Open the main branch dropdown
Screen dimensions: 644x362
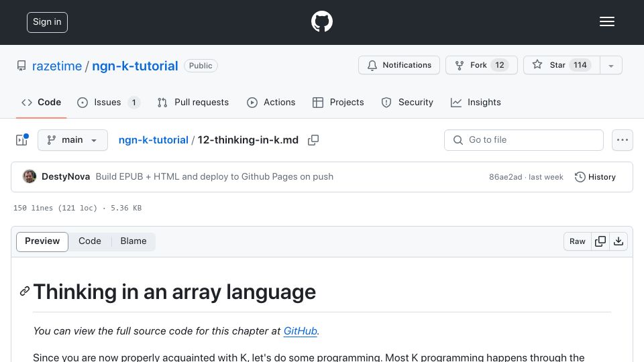click(72, 140)
